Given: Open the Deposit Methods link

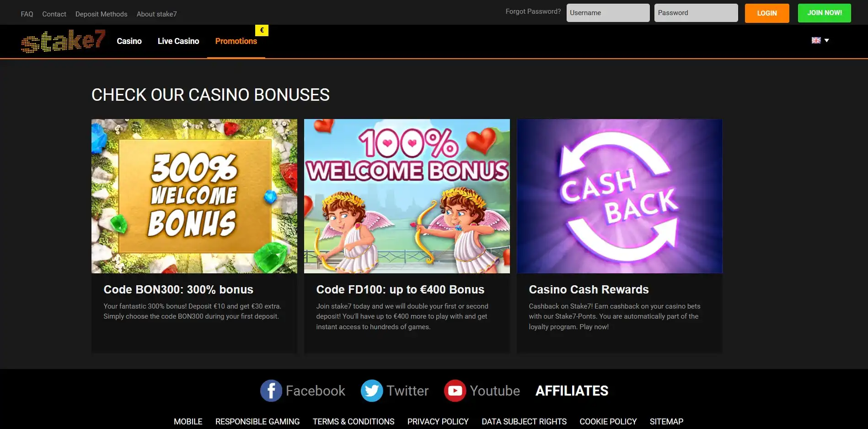Looking at the screenshot, I should 102,14.
